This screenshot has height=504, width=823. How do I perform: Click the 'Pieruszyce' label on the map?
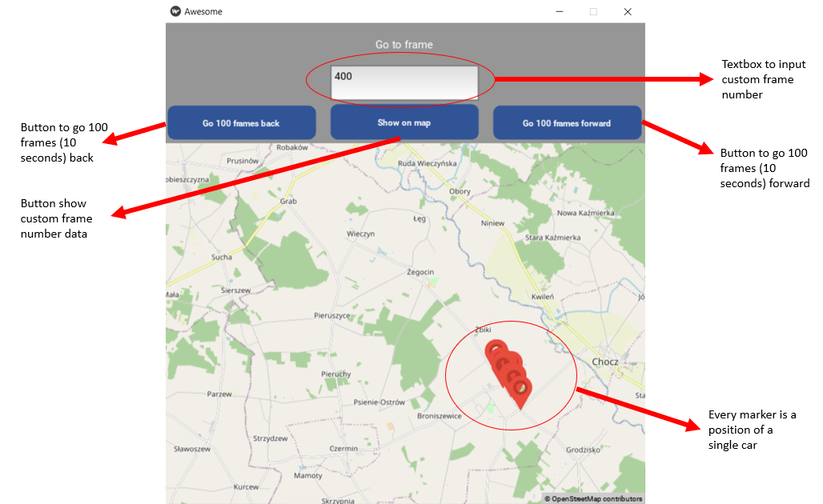pyautogui.click(x=331, y=315)
